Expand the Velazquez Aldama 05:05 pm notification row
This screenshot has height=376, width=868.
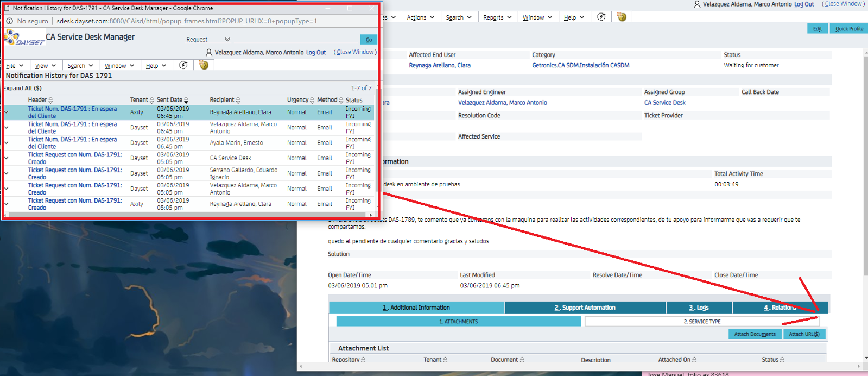(7, 189)
